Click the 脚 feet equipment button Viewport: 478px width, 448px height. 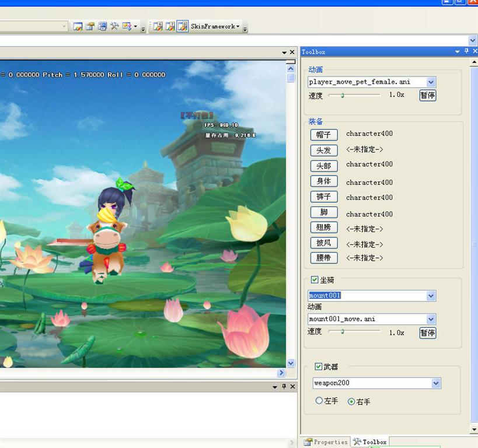(324, 212)
